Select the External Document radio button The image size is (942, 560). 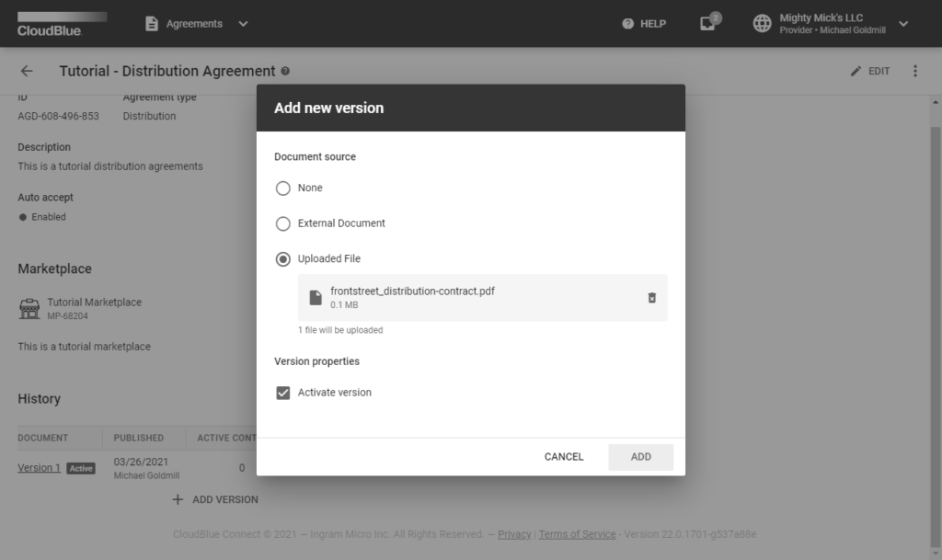click(283, 223)
